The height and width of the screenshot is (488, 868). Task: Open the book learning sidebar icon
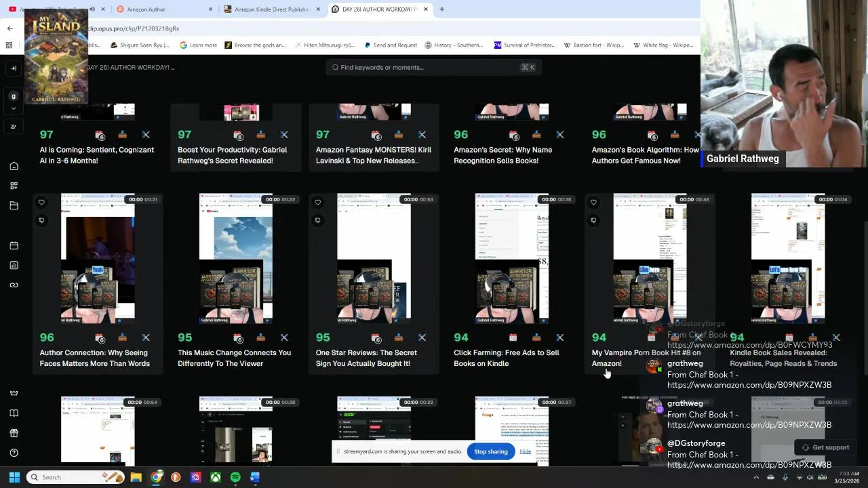click(x=14, y=413)
